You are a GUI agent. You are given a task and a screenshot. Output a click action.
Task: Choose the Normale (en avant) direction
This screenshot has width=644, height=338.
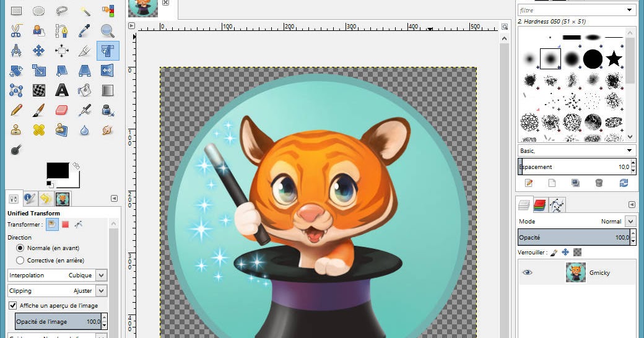click(20, 248)
